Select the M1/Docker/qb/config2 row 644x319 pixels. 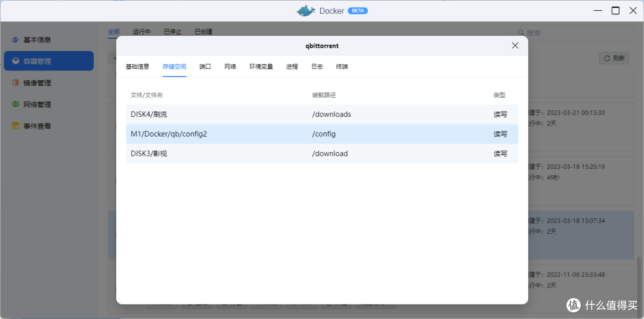[322, 134]
